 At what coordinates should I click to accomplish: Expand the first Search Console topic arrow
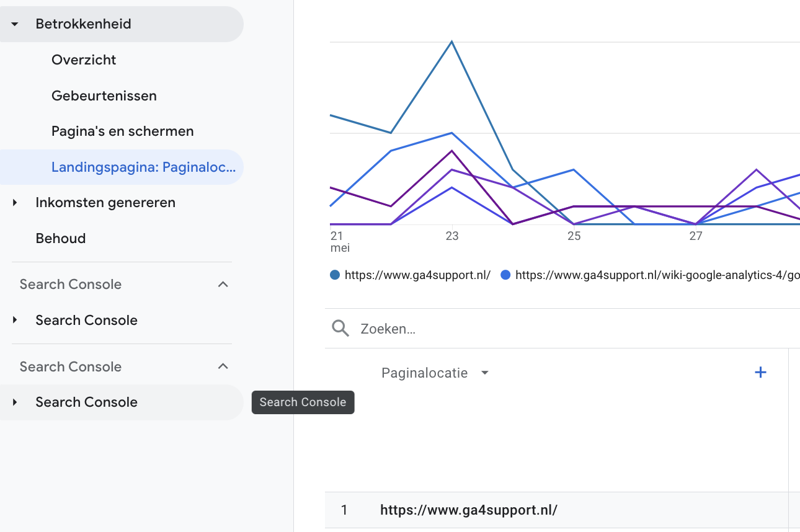[x=15, y=320]
